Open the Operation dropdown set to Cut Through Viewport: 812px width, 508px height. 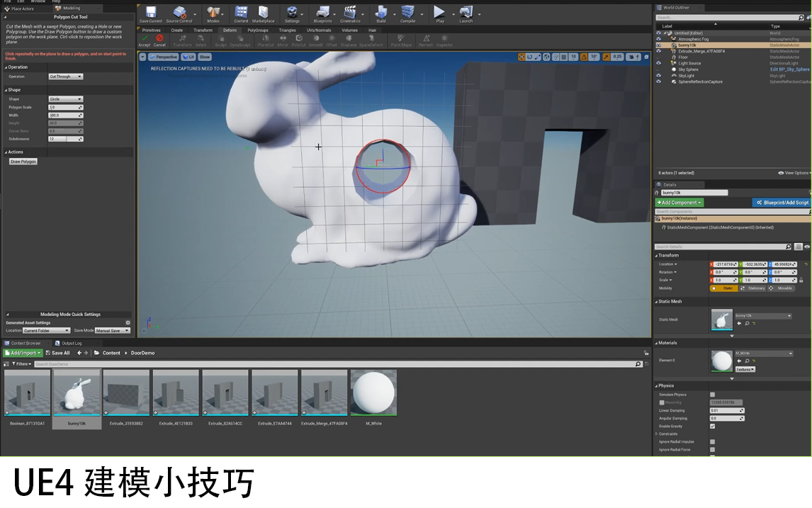(x=65, y=76)
